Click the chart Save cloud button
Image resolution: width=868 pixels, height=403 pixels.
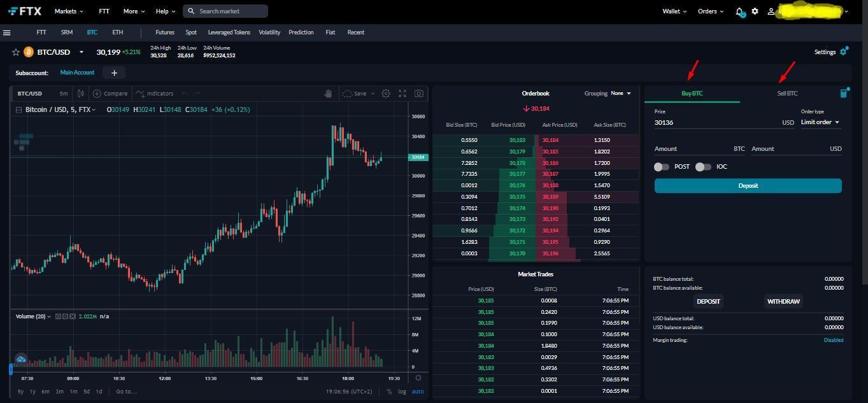coord(354,94)
